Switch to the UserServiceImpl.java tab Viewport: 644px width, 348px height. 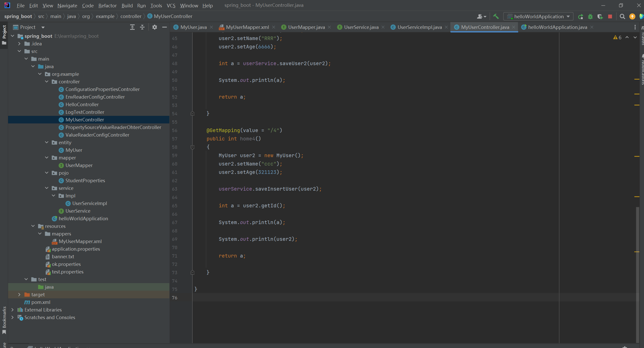tap(419, 27)
